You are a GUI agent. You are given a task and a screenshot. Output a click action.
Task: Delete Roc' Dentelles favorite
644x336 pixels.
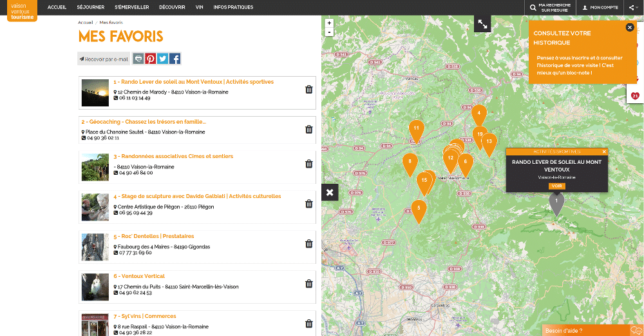pyautogui.click(x=309, y=244)
